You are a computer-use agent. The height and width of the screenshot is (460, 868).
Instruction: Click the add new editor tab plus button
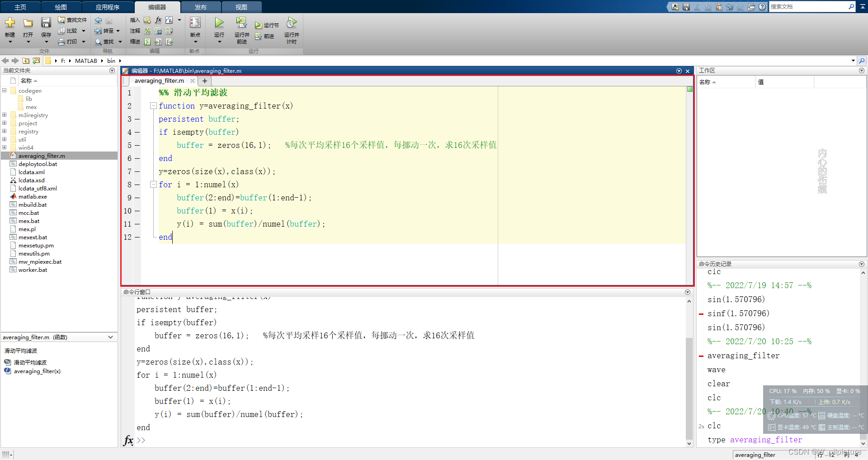pos(205,81)
